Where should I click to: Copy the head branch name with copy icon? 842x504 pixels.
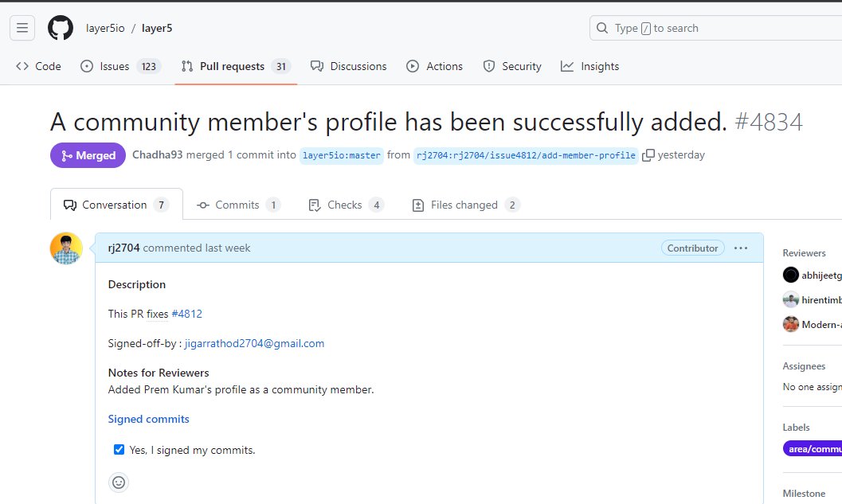tap(648, 155)
